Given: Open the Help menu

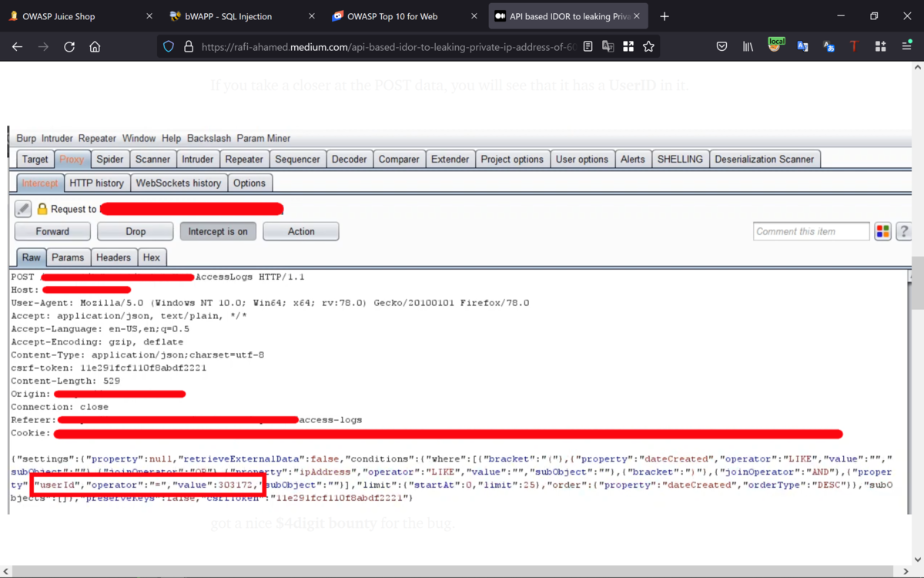Looking at the screenshot, I should click(x=171, y=139).
